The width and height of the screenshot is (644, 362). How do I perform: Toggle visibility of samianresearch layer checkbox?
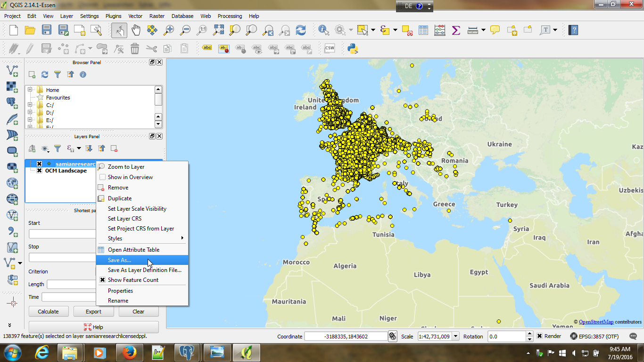[x=40, y=164]
